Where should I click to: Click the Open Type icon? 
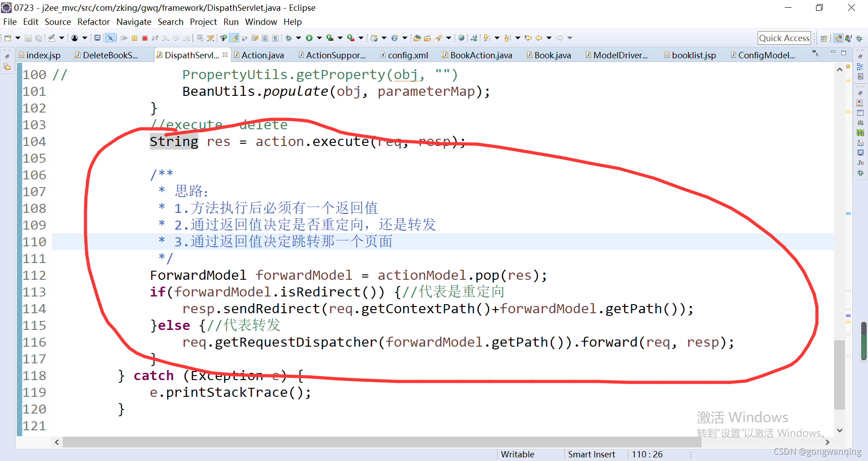417,38
